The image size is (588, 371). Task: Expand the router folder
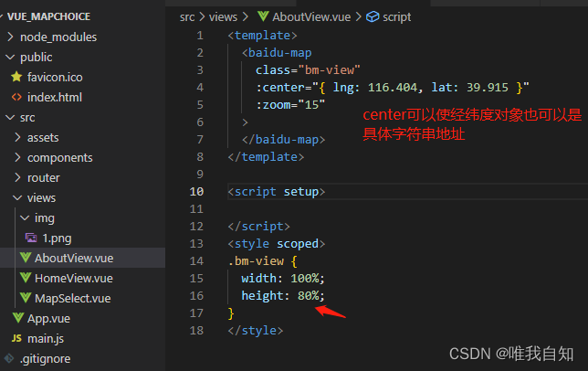(x=17, y=177)
